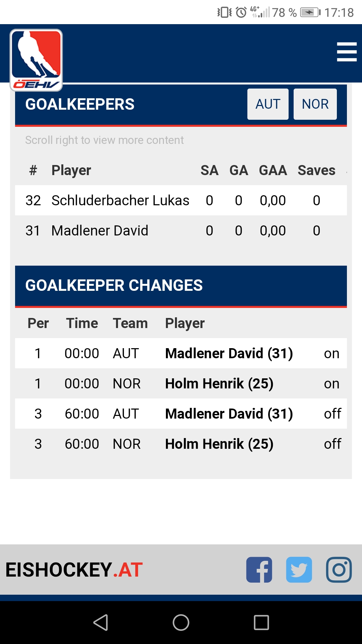Tap the battery status indicator
Image resolution: width=362 pixels, height=644 pixels.
click(x=310, y=13)
